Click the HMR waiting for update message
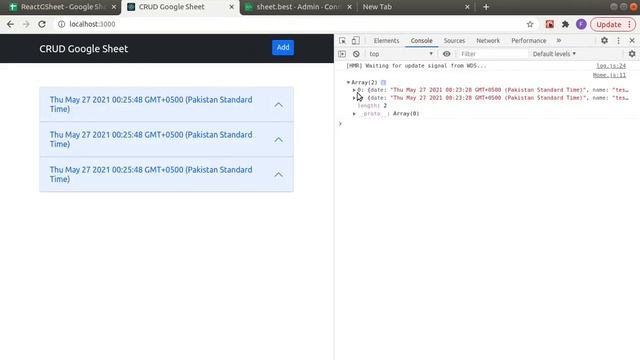Image resolution: width=640 pixels, height=360 pixels. [416, 66]
